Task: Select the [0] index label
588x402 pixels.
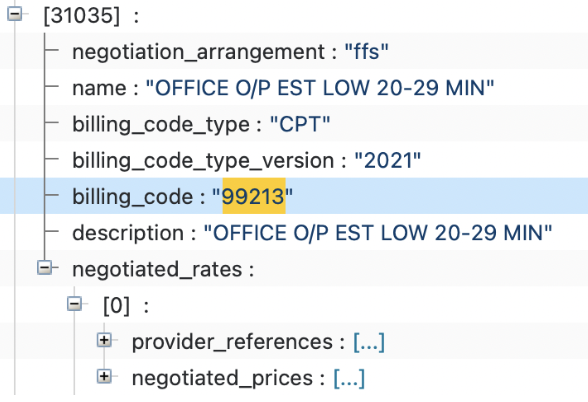Action: pyautogui.click(x=117, y=305)
